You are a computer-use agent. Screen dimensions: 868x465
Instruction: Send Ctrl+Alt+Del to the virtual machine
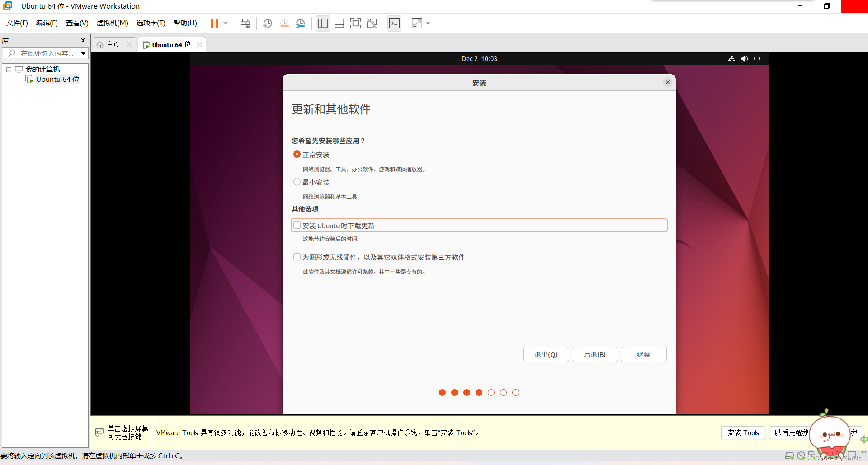coord(245,23)
